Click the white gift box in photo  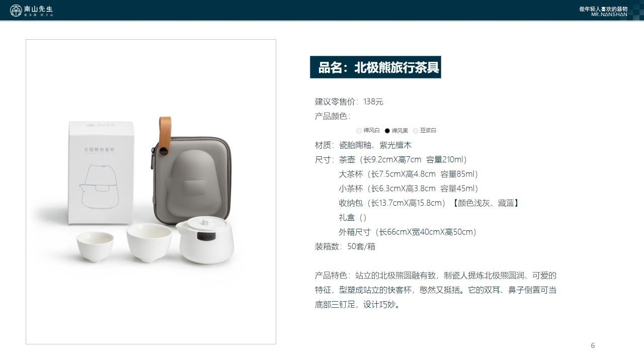(x=101, y=172)
